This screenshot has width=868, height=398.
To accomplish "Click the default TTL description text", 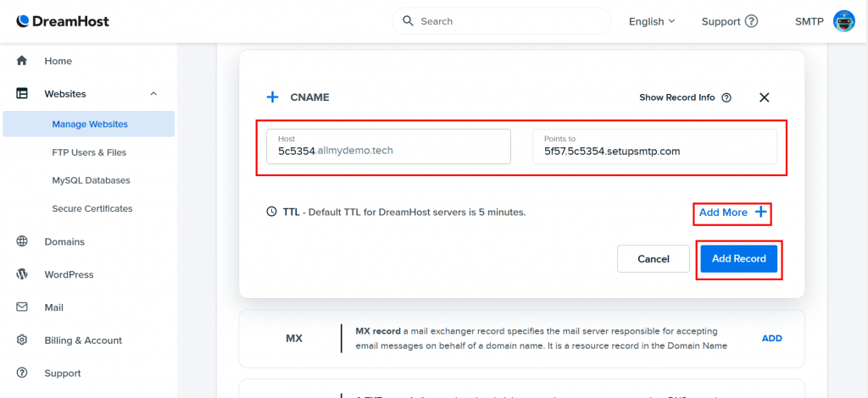I will pos(417,212).
